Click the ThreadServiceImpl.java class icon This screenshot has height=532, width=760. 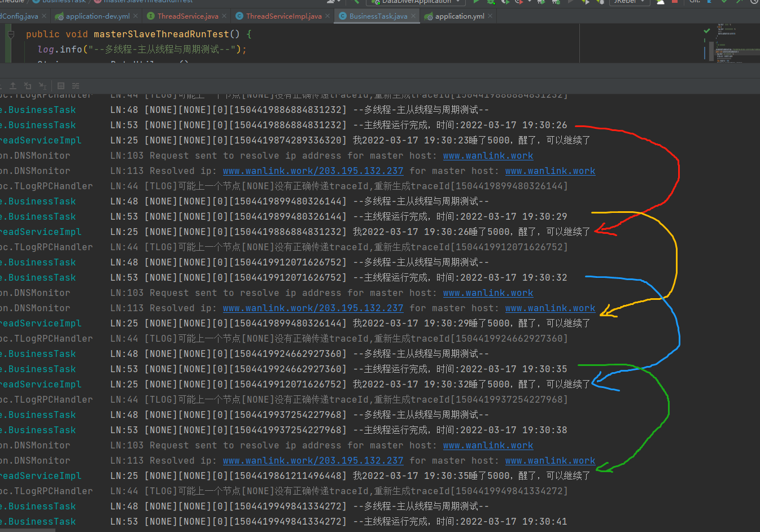(x=239, y=16)
